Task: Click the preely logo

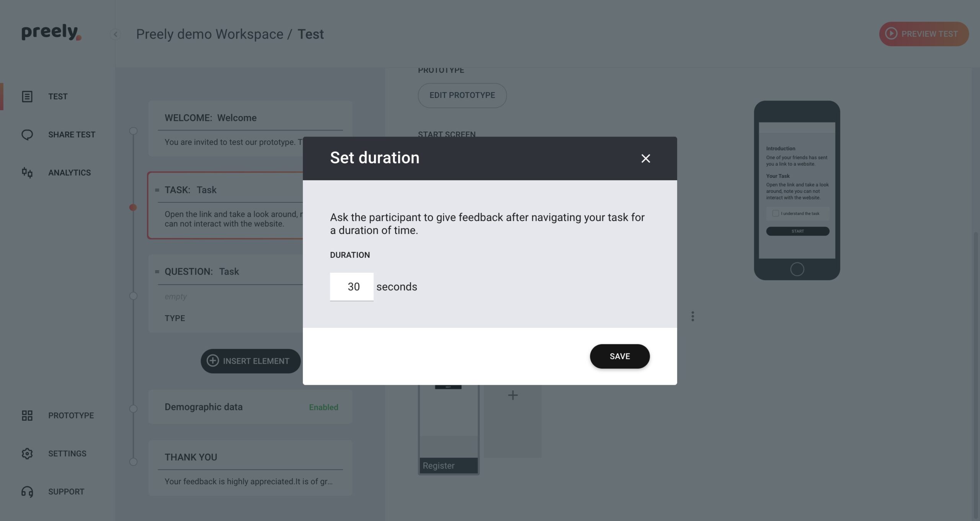Action: 51,33
